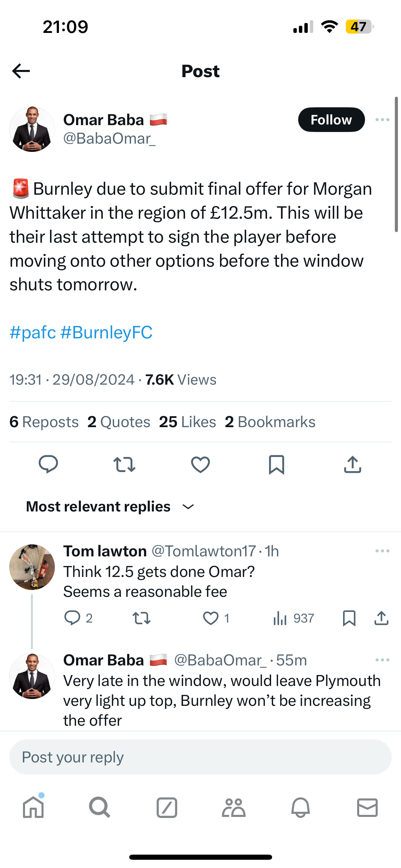Like the main post with heart icon
The width and height of the screenshot is (401, 868).
(x=200, y=465)
